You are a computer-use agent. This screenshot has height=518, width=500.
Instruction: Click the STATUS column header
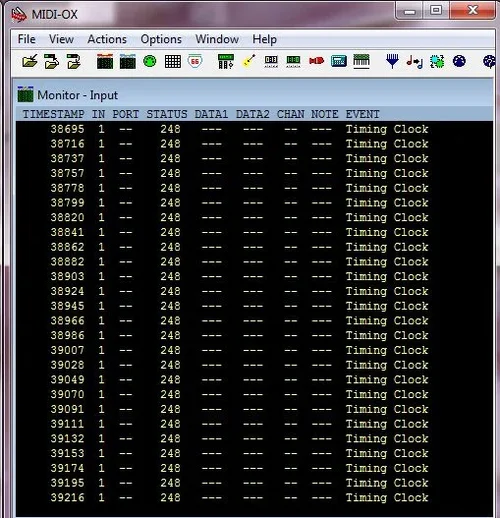coord(167,114)
